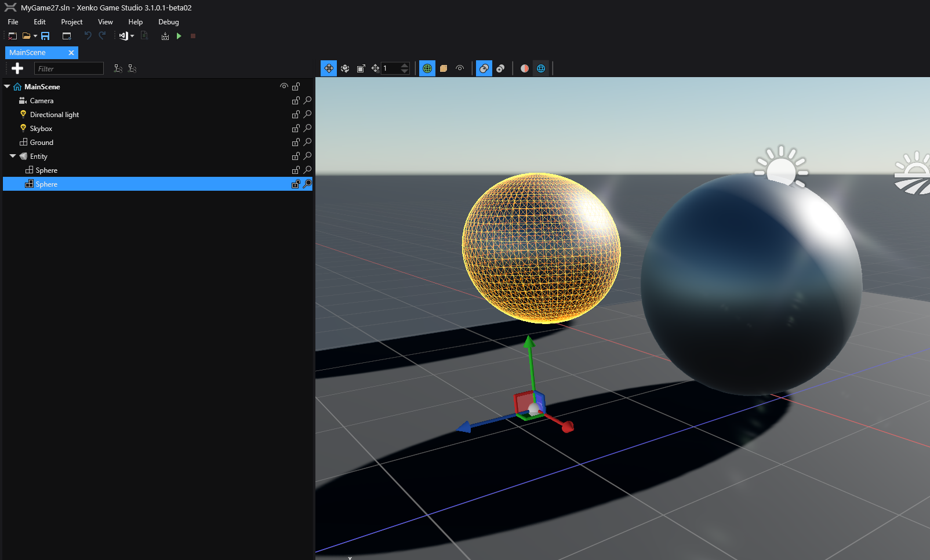Select the scale gizmo tool
Image resolution: width=930 pixels, height=560 pixels.
(x=361, y=68)
